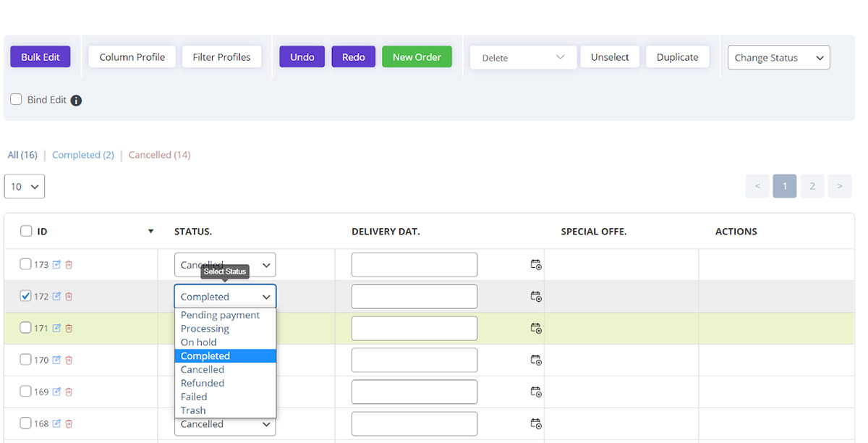Open calendar picker for order 168 delivery date
This screenshot has height=443, width=868.
pos(536,424)
